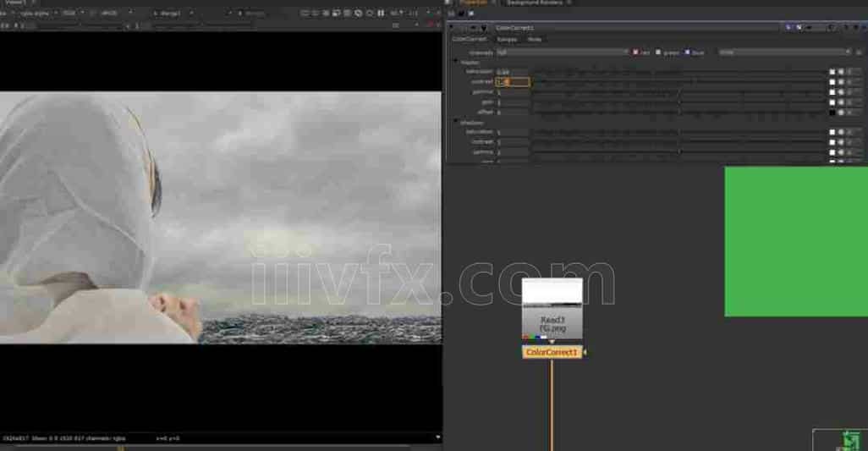The image size is (868, 451).
Task: Click the master offset value field
Action: coord(513,113)
